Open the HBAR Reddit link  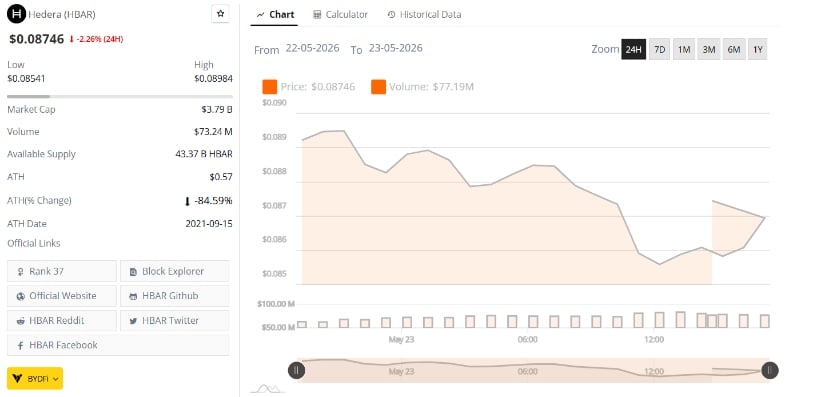62,321
